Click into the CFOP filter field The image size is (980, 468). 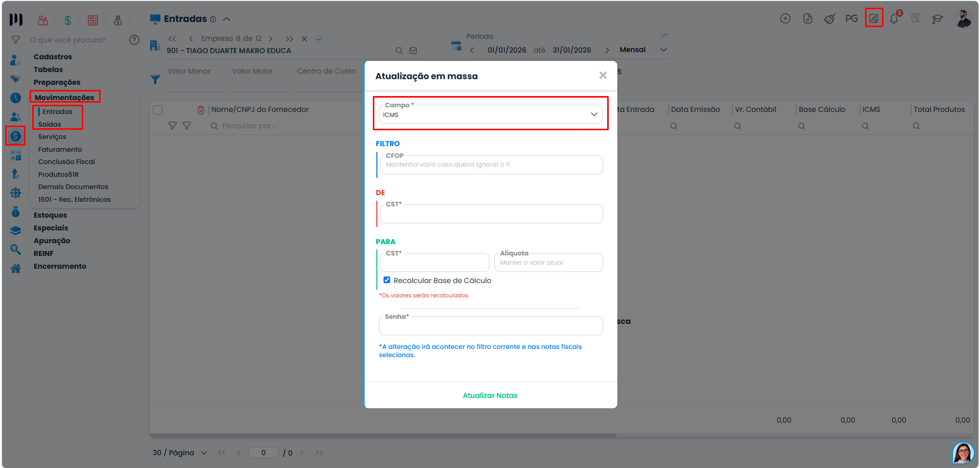tap(491, 165)
